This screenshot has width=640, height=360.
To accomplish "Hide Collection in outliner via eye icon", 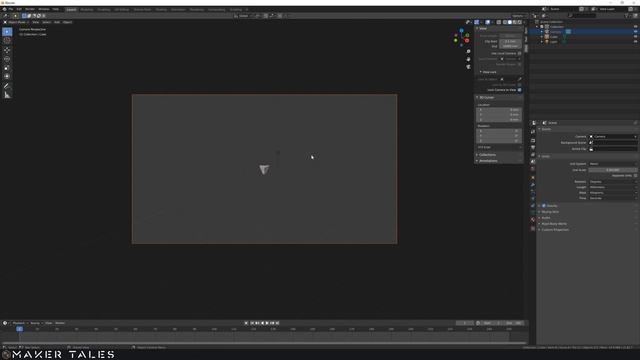I will (635, 27).
